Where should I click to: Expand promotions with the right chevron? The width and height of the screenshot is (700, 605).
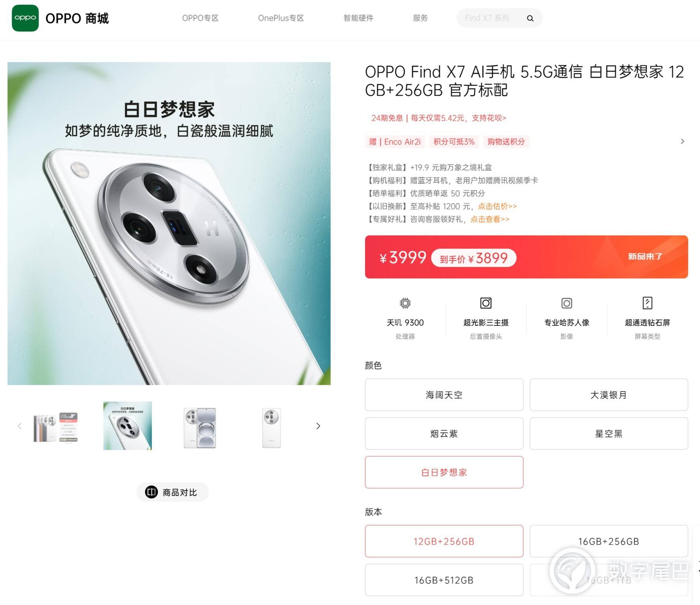(x=682, y=141)
